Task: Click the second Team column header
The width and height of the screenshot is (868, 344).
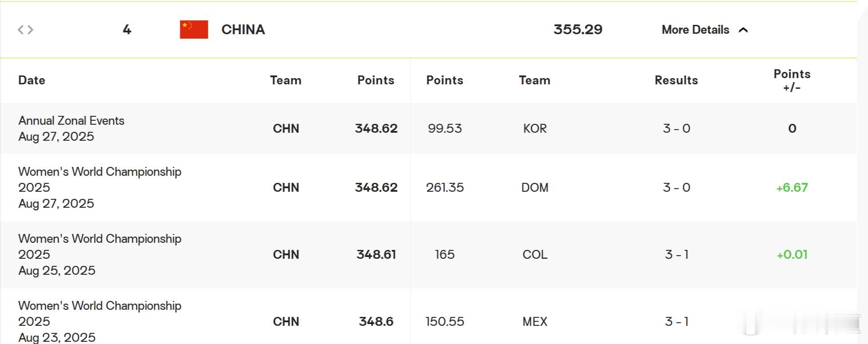Action: pyautogui.click(x=534, y=80)
